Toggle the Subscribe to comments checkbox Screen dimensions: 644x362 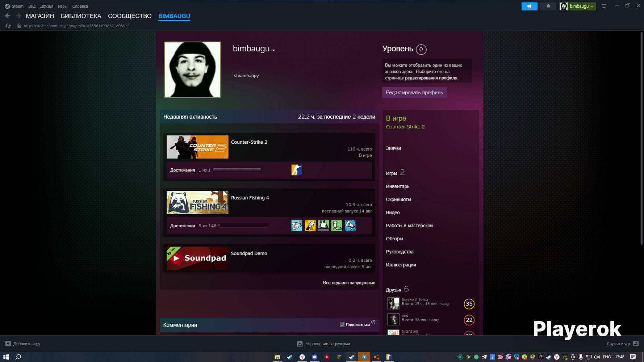(342, 325)
